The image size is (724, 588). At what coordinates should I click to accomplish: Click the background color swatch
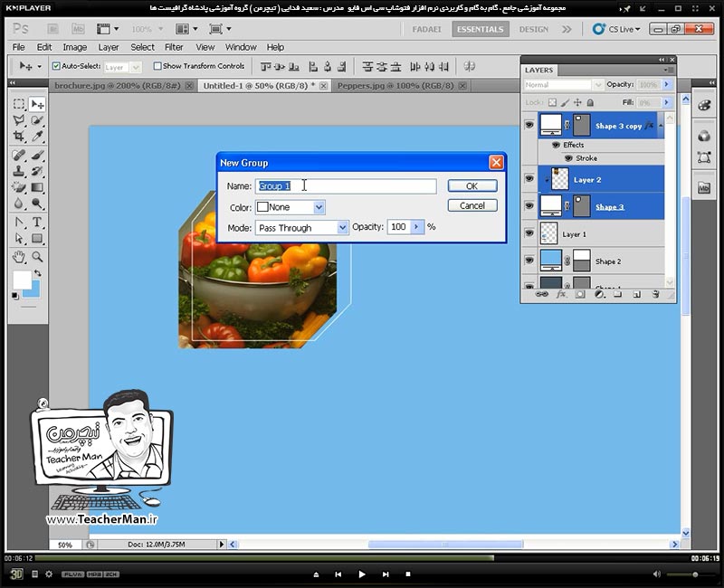(33, 291)
